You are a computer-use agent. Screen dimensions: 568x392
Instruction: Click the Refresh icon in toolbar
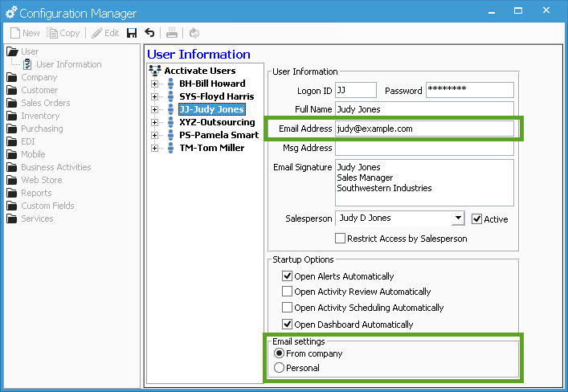click(x=194, y=33)
